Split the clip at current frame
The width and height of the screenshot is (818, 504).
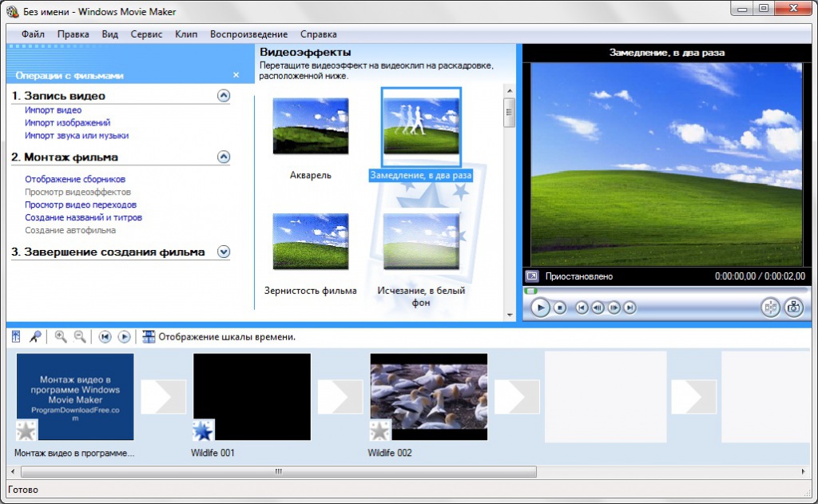pos(770,308)
